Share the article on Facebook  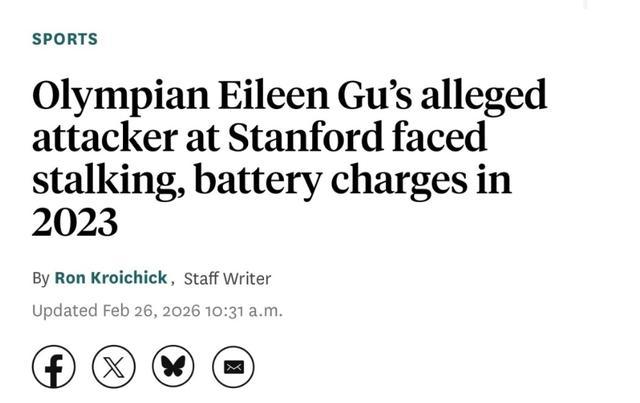pyautogui.click(x=54, y=367)
